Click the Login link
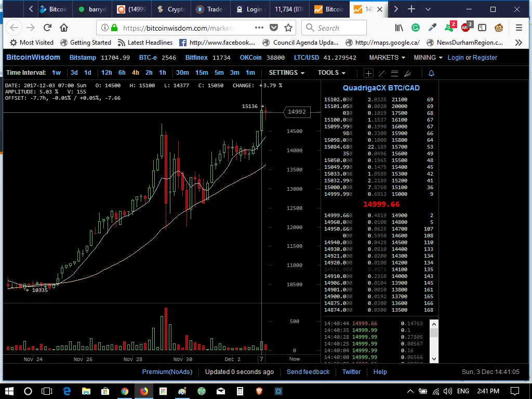This screenshot has height=399, width=532. click(455, 58)
